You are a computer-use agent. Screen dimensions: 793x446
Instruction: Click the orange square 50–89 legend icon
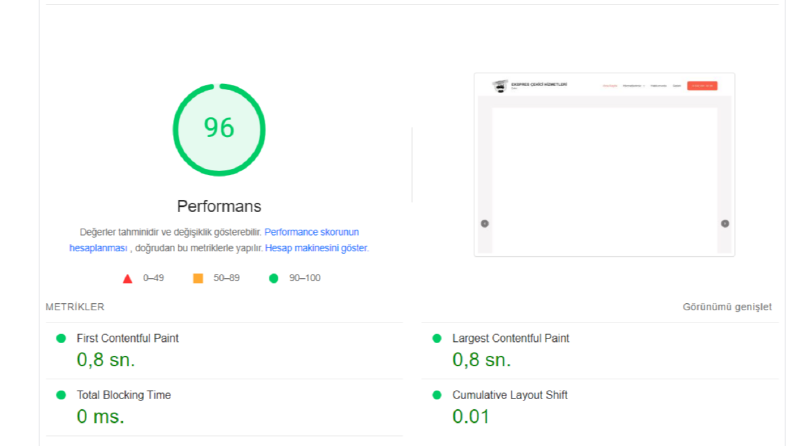click(198, 278)
